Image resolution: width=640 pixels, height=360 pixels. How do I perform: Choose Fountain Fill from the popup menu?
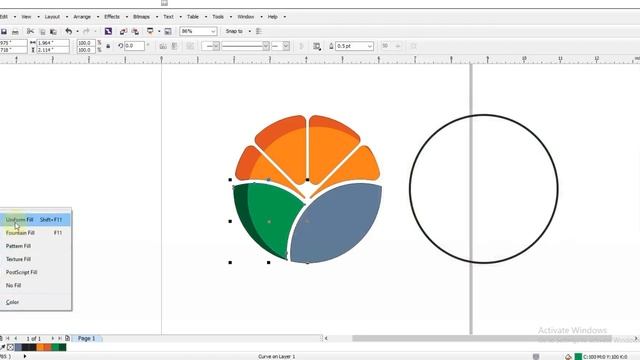36,233
